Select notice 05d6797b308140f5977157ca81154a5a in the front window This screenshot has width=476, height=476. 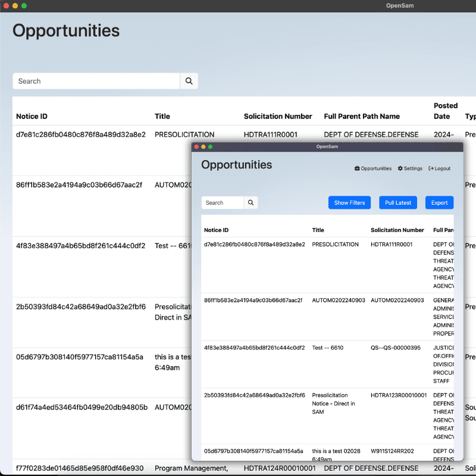253,451
